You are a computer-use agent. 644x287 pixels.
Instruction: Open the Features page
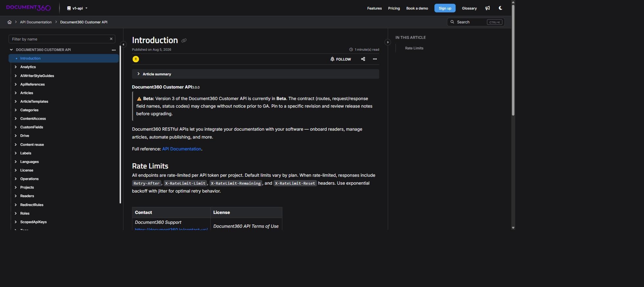(374, 8)
